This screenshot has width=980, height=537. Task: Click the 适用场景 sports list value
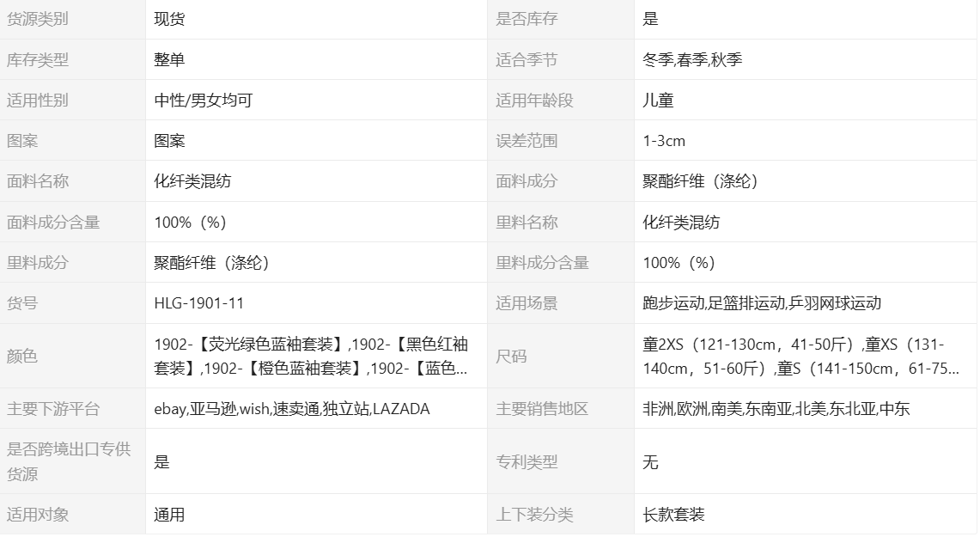[x=762, y=303]
